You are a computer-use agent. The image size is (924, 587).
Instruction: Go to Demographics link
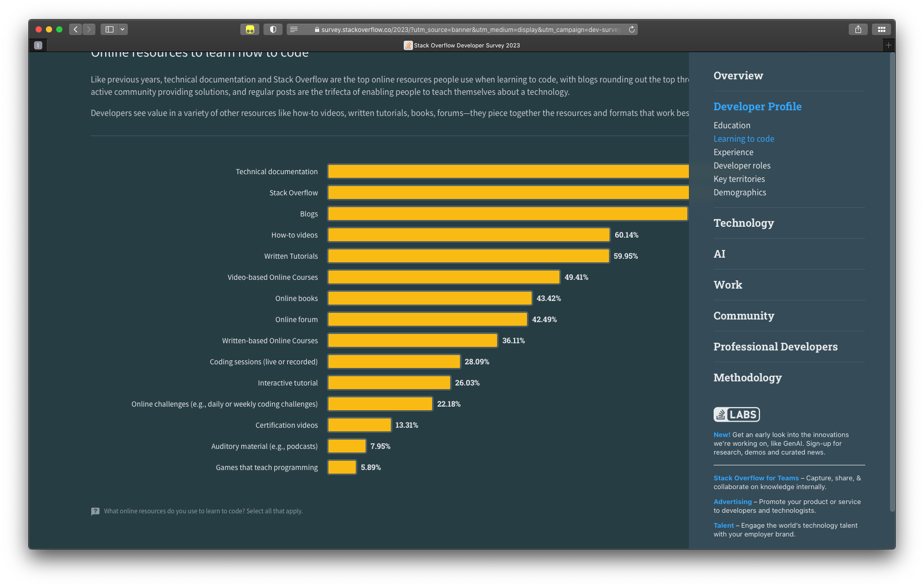739,192
